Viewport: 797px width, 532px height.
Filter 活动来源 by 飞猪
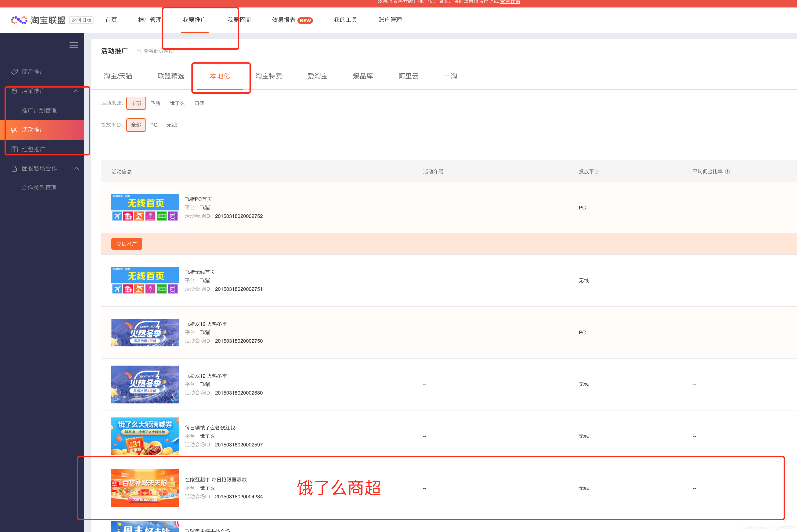(x=156, y=103)
